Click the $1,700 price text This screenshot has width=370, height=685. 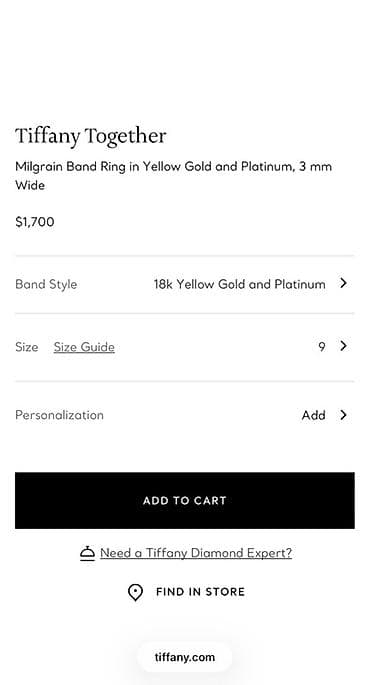35,222
